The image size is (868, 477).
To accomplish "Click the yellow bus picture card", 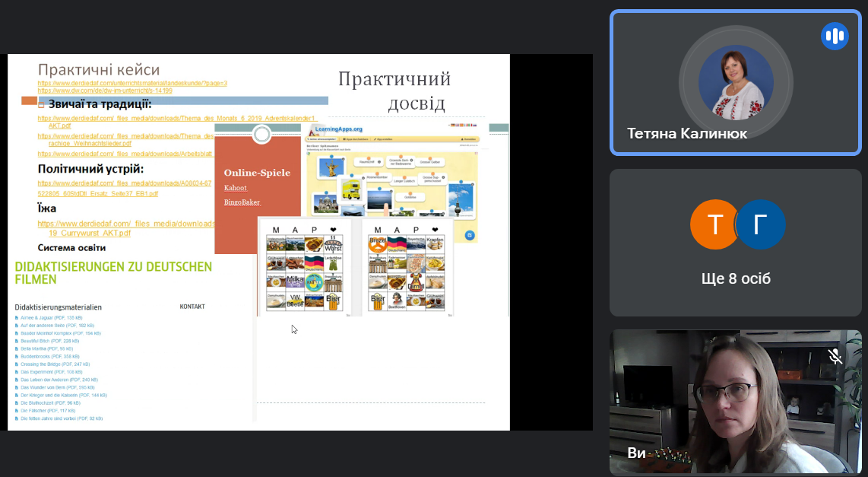I will tap(355, 189).
